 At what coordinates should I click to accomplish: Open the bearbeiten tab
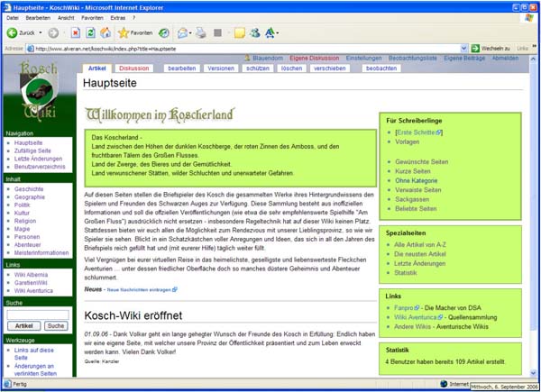coord(181,68)
